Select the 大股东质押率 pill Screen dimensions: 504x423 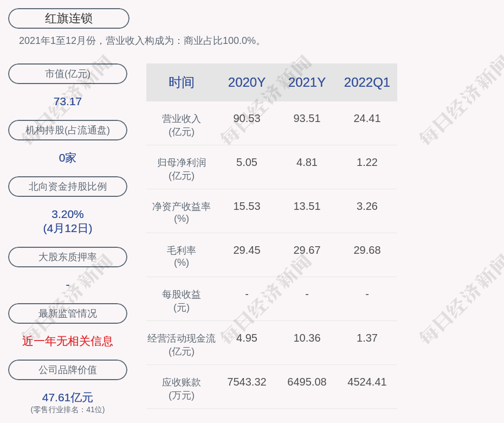point(68,257)
